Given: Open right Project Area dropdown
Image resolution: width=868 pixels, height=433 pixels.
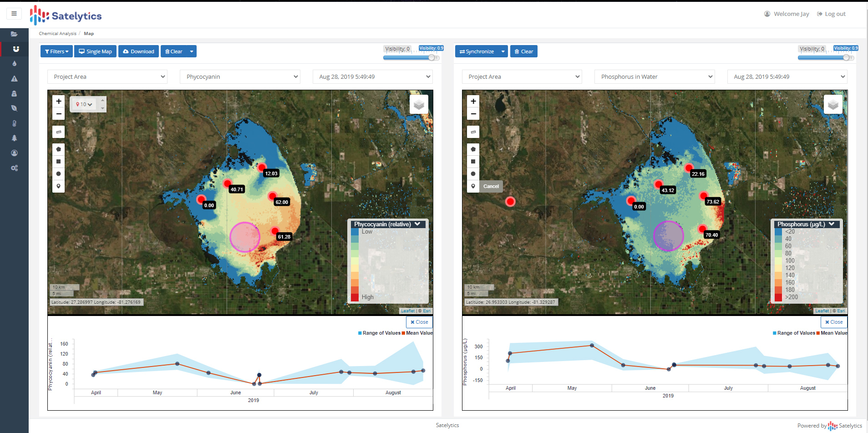Looking at the screenshot, I should (x=522, y=76).
